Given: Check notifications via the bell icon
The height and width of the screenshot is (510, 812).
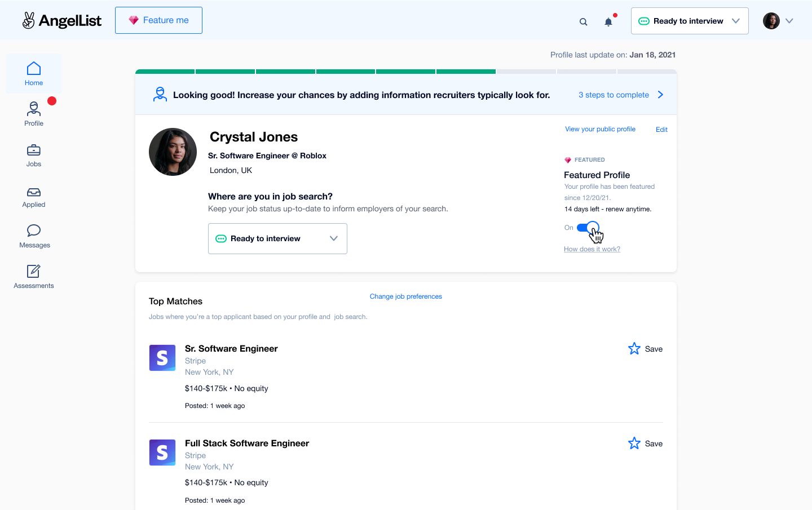Looking at the screenshot, I should [x=608, y=21].
